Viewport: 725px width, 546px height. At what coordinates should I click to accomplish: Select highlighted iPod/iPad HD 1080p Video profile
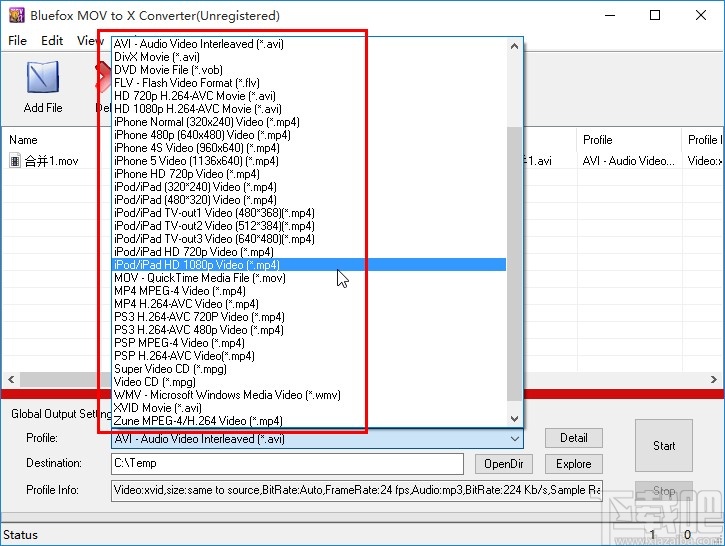(309, 265)
